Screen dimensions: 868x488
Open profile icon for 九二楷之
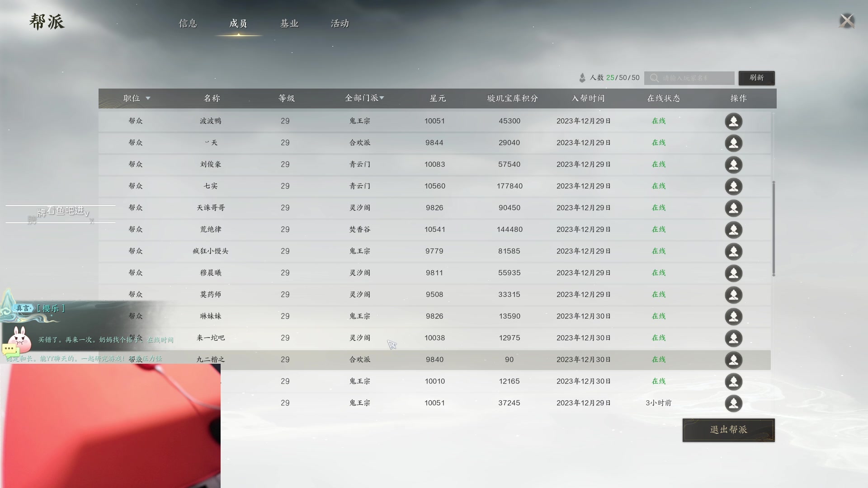[733, 360]
